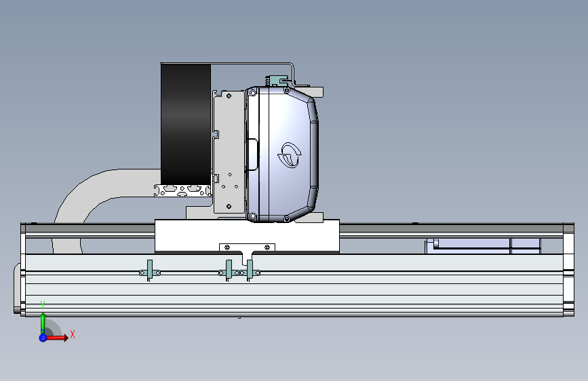Click the blue Z axis ball of the triad

43,338
